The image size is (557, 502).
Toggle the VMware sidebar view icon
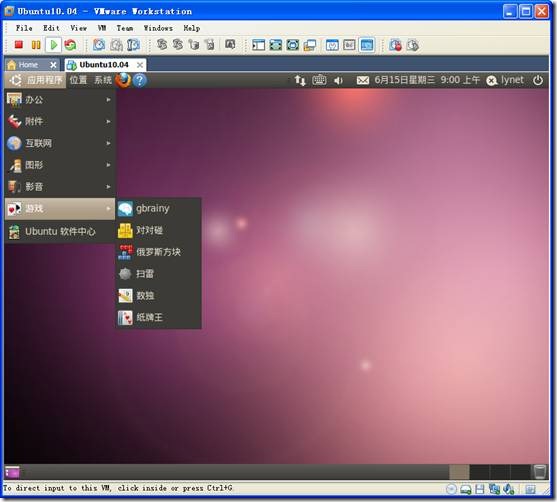pos(258,45)
